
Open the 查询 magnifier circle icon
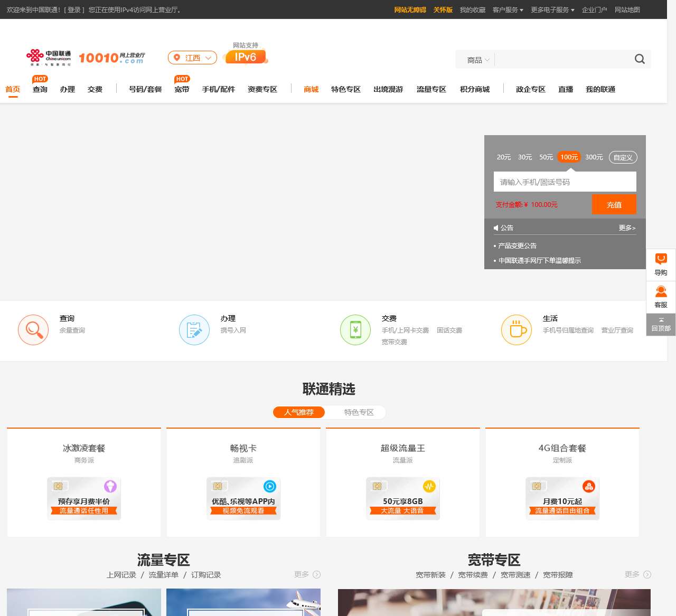(33, 330)
